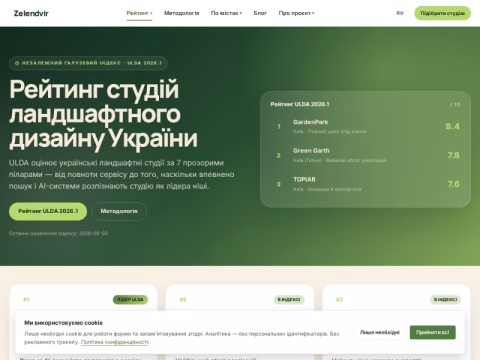Viewport: 480px width, 360px height.
Task: Open the Блог nav link
Action: click(260, 13)
